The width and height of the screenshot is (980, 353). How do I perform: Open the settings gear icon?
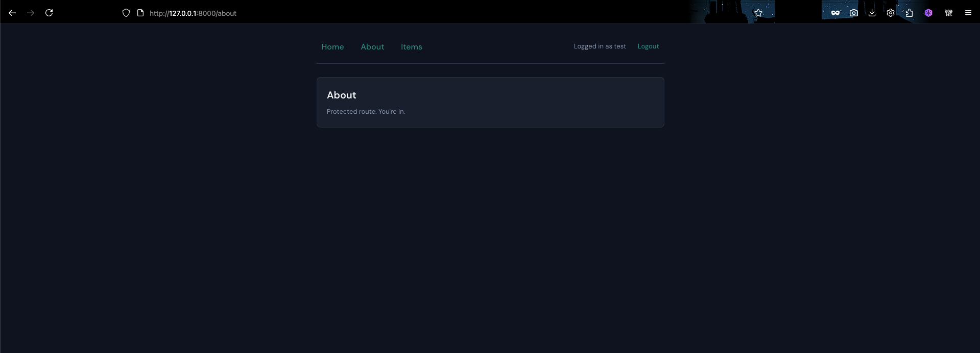click(891, 13)
